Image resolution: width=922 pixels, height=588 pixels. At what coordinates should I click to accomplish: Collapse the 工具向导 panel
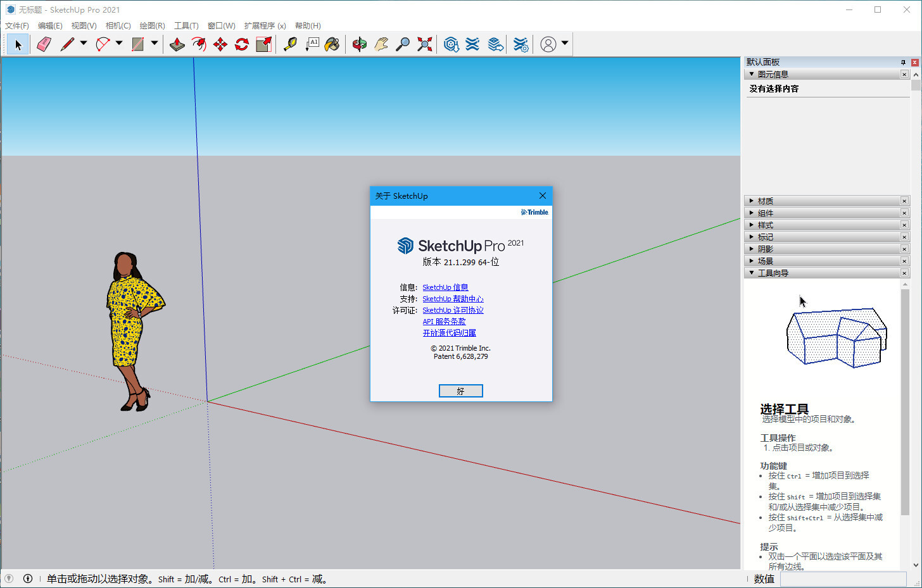(752, 273)
